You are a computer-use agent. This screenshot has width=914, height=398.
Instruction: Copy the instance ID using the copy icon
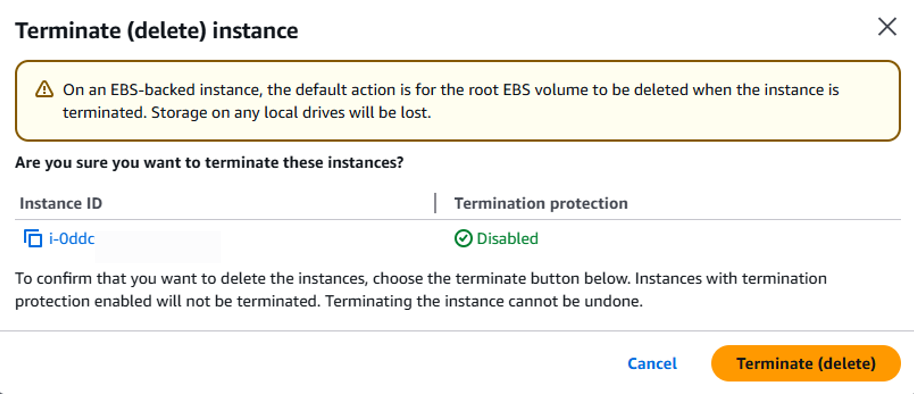[x=33, y=238]
